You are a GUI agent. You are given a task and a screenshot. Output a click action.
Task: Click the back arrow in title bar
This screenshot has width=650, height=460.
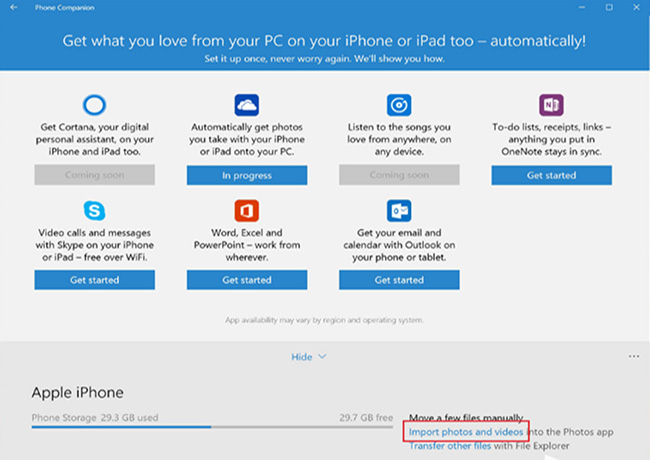tap(14, 7)
